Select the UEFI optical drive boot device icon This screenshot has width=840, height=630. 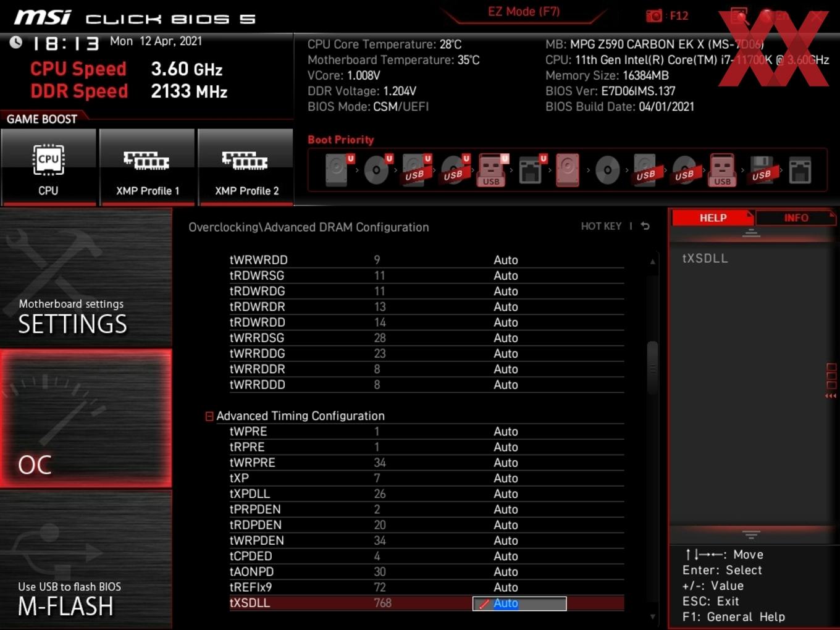point(378,170)
